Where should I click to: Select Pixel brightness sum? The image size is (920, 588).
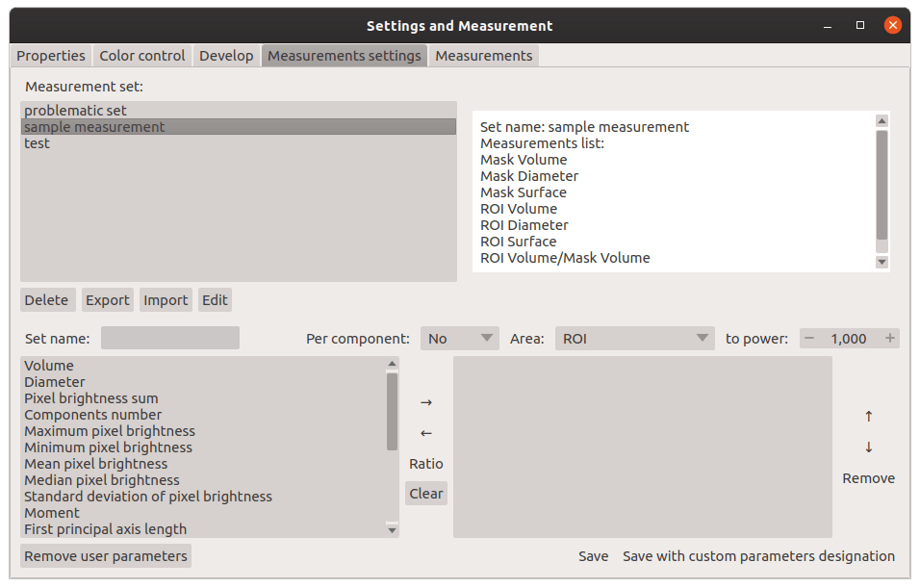click(204, 398)
